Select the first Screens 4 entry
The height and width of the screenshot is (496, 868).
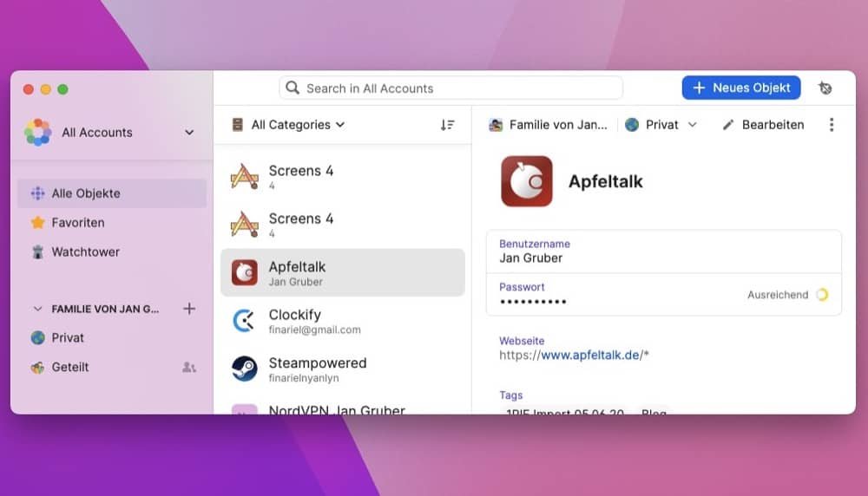tap(343, 177)
